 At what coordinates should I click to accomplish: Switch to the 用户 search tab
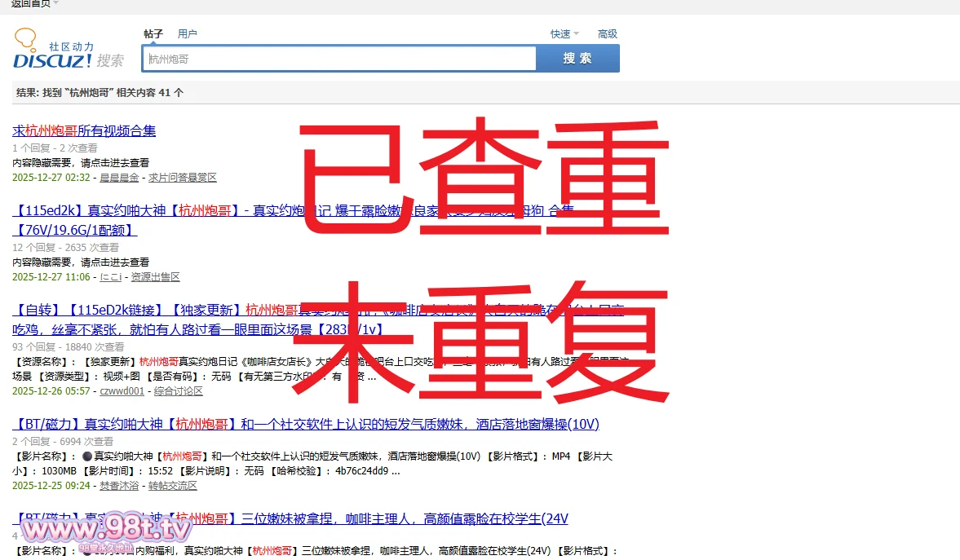tap(188, 34)
